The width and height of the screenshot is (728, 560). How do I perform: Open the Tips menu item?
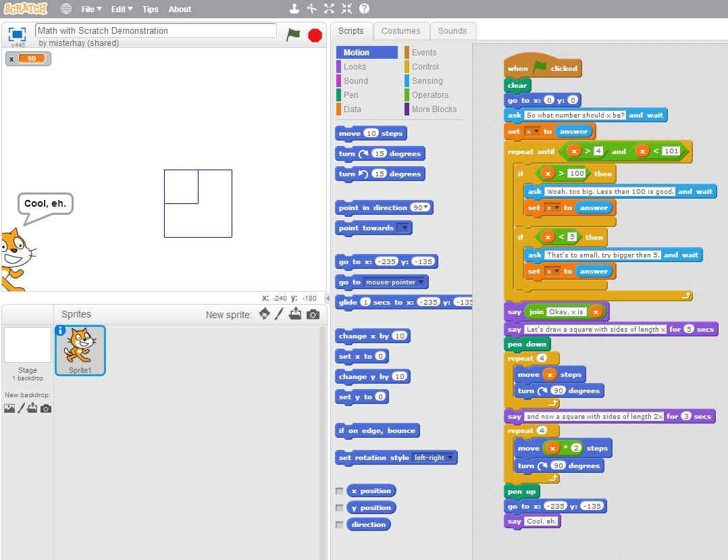(x=150, y=9)
